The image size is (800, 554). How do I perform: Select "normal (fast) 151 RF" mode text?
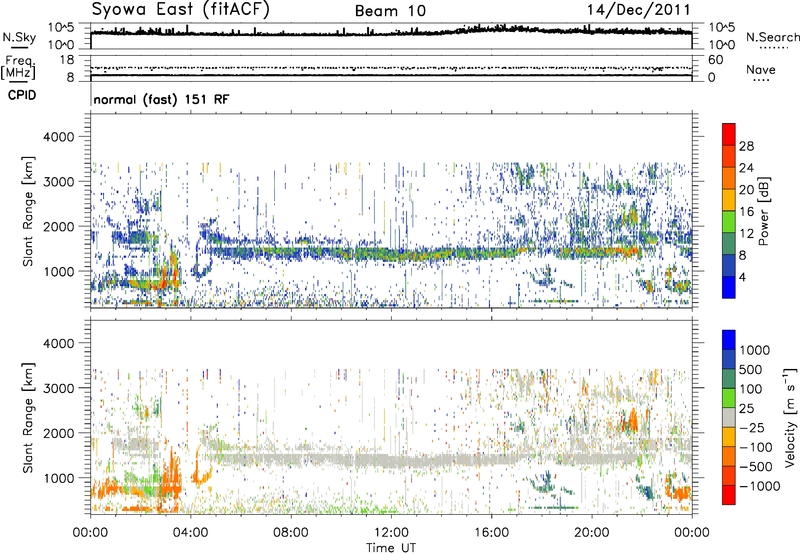162,99
